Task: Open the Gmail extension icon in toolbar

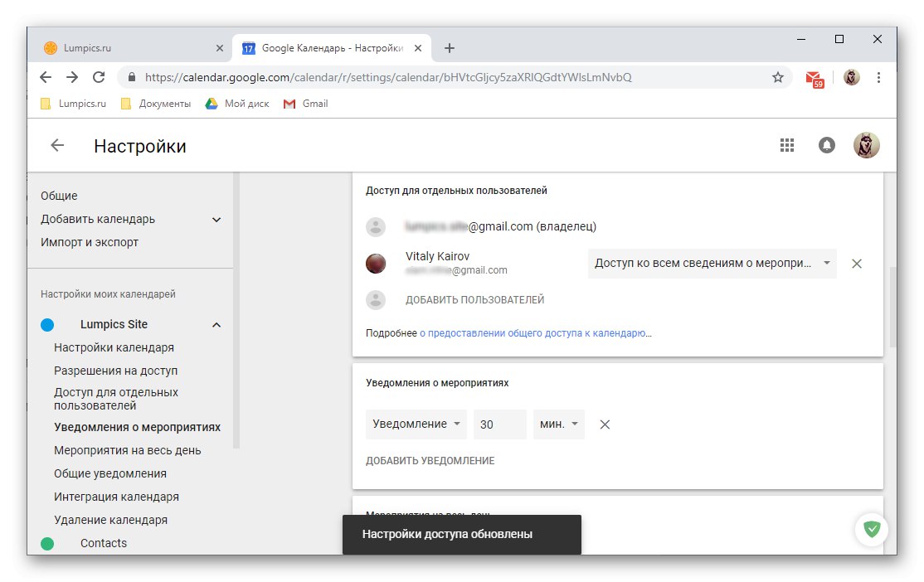Action: (814, 76)
